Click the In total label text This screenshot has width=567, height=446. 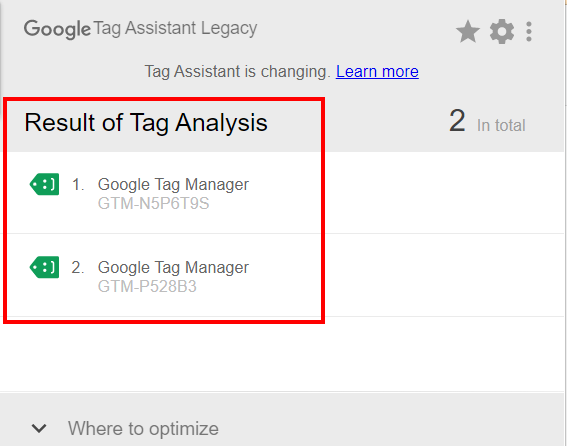[x=501, y=126]
